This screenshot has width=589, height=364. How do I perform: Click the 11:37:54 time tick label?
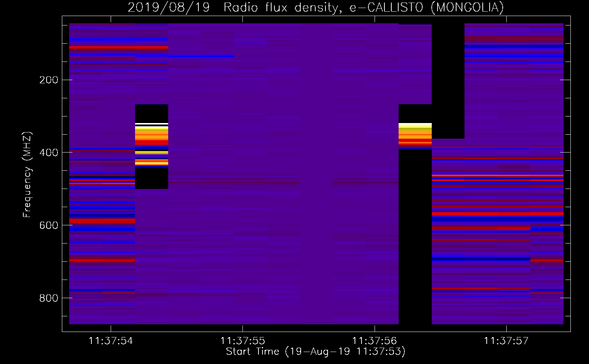click(x=111, y=341)
